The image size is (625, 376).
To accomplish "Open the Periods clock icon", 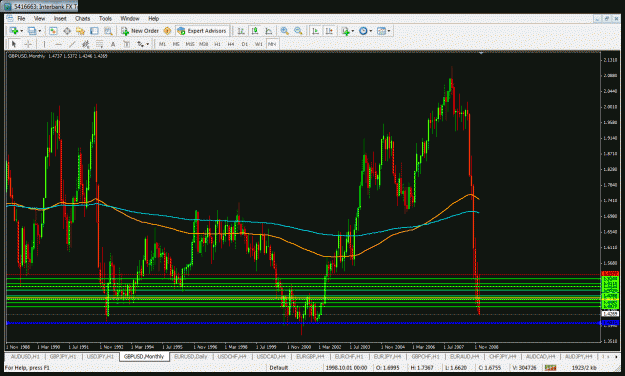I will click(363, 31).
